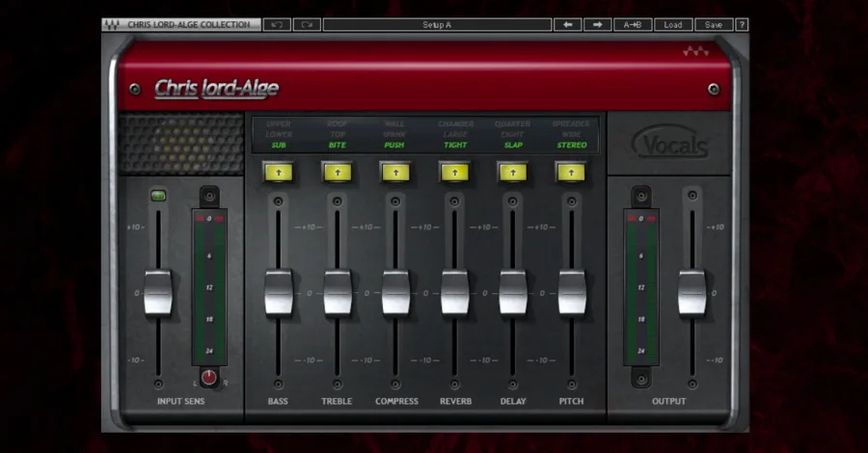
Task: Click the green sensitivity LED above Input Sens fader
Action: [x=158, y=196]
